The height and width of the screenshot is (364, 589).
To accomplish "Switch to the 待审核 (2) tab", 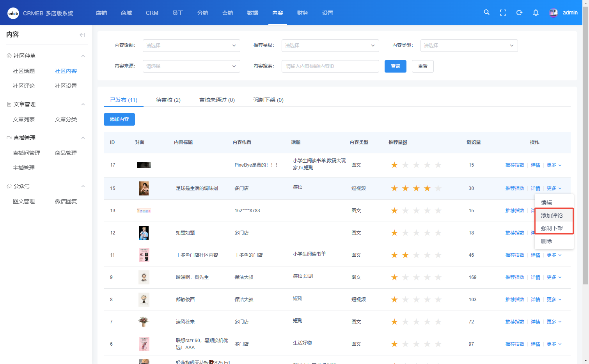I will click(168, 100).
